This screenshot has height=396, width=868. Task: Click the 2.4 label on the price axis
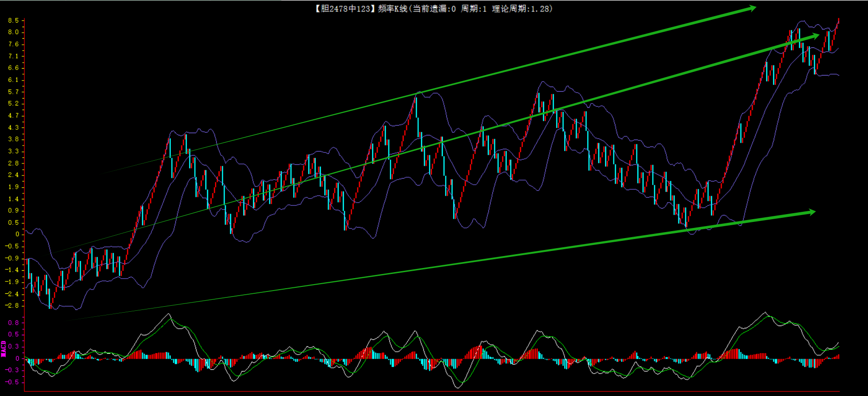pyautogui.click(x=13, y=175)
